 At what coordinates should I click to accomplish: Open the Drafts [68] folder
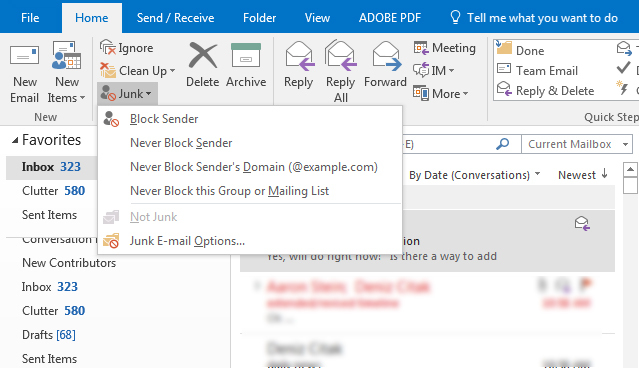(49, 335)
